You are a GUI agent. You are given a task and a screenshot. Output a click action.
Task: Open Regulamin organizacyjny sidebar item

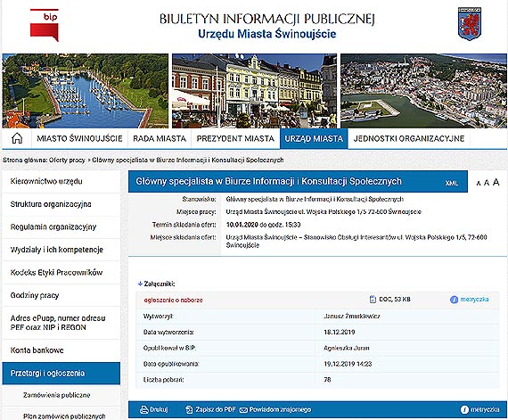click(x=61, y=226)
